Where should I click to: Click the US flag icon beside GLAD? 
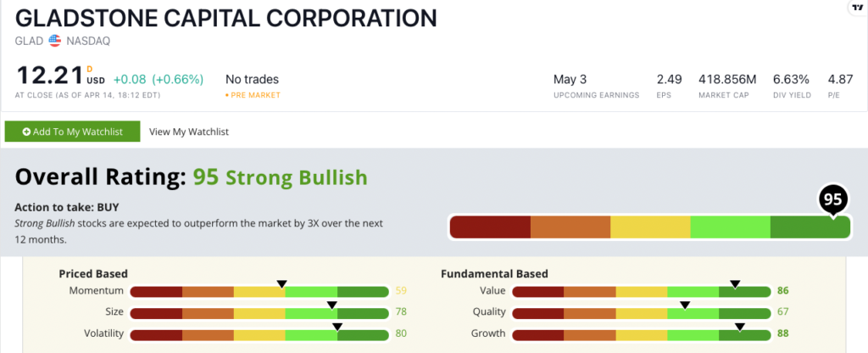[x=55, y=40]
